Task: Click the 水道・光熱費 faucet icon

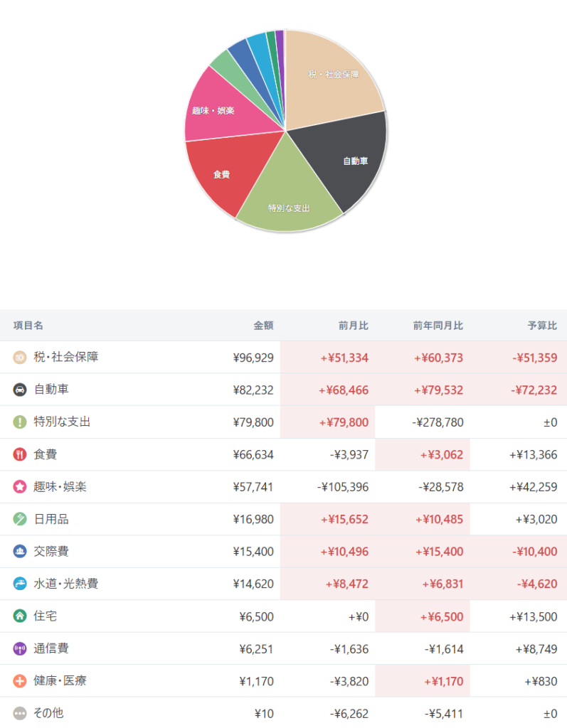Action: tap(19, 584)
